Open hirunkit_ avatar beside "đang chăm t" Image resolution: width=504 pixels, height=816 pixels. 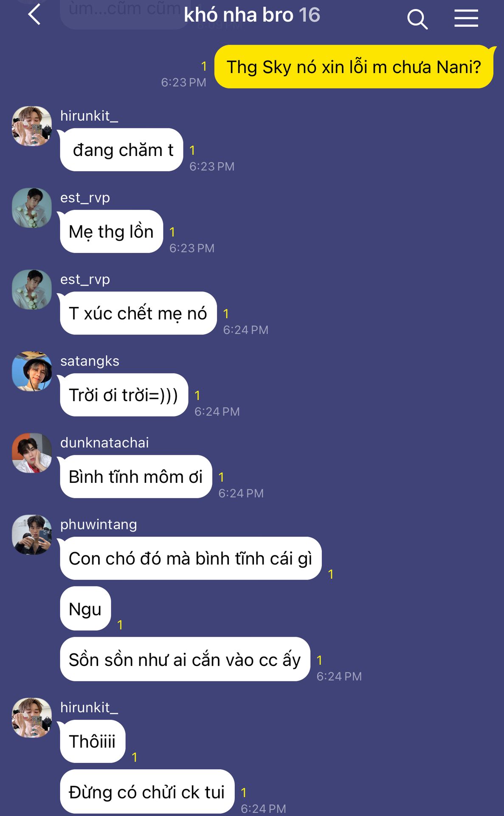pyautogui.click(x=32, y=126)
